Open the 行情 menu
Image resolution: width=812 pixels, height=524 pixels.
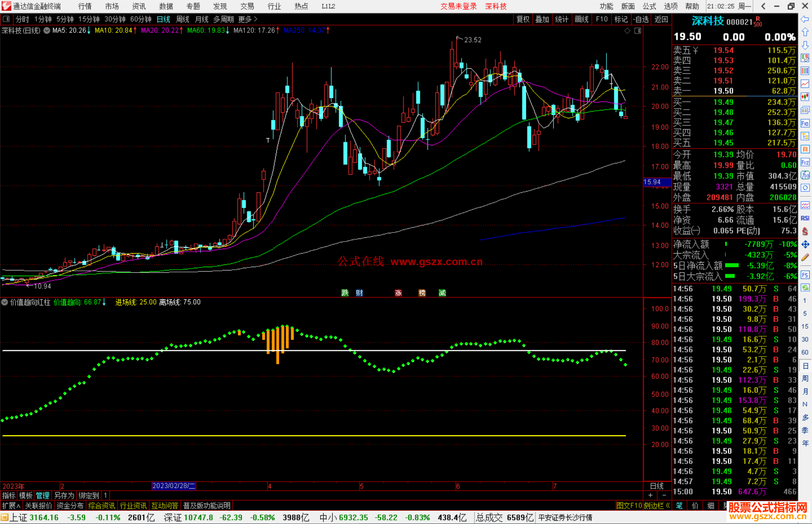click(85, 6)
